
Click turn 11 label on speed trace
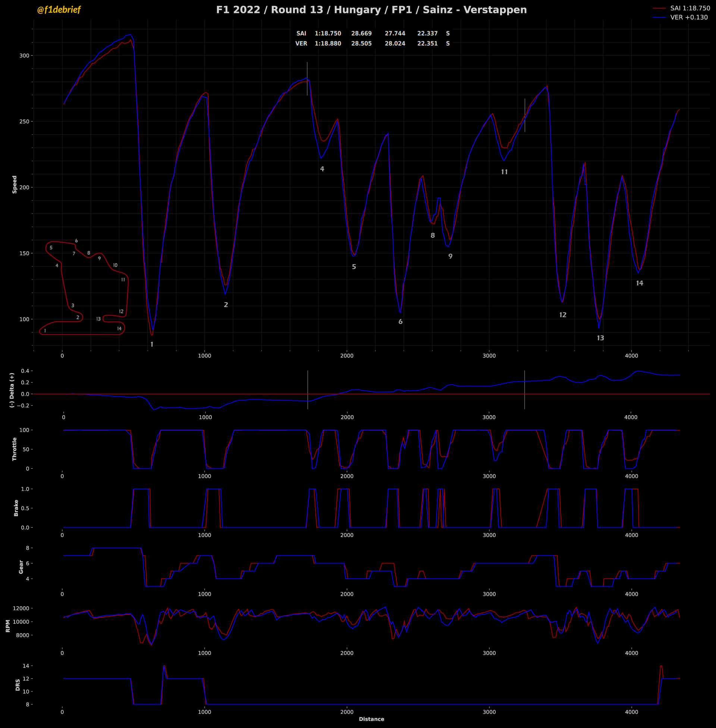[504, 172]
